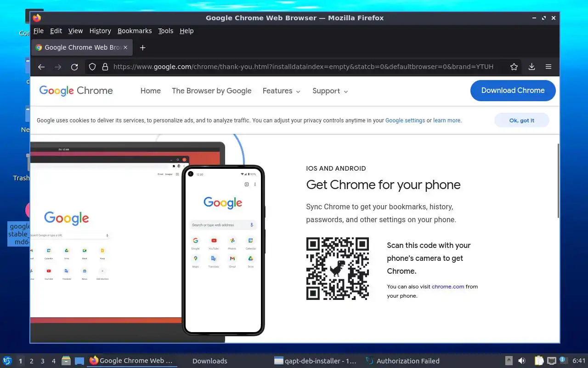Click the Download Chrome button
The height and width of the screenshot is (368, 588).
point(513,91)
